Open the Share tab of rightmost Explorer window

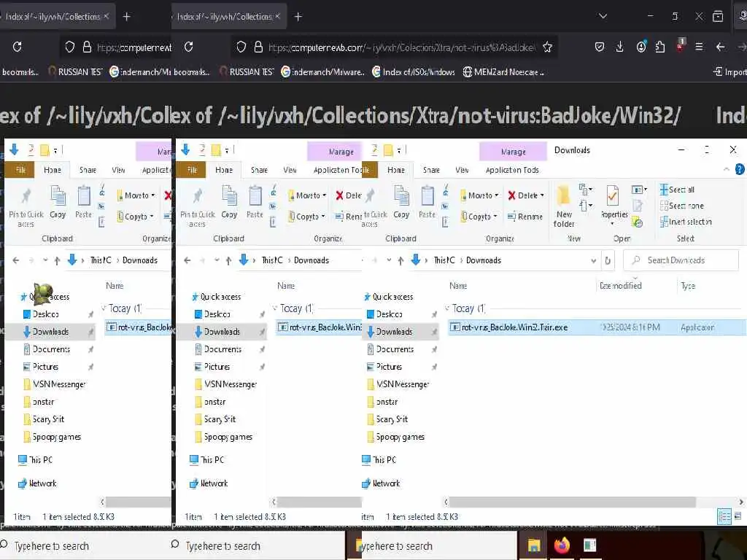point(431,170)
